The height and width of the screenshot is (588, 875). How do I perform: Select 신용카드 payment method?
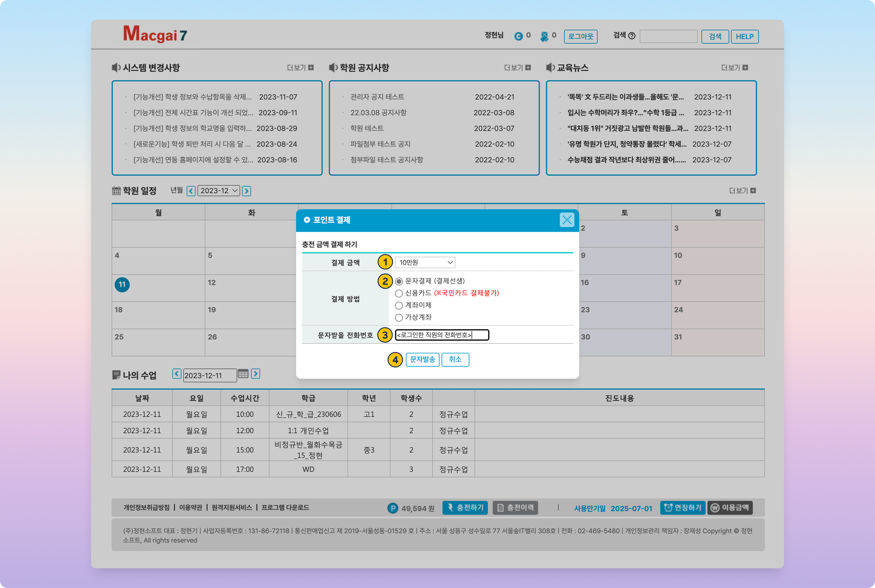[x=399, y=293]
